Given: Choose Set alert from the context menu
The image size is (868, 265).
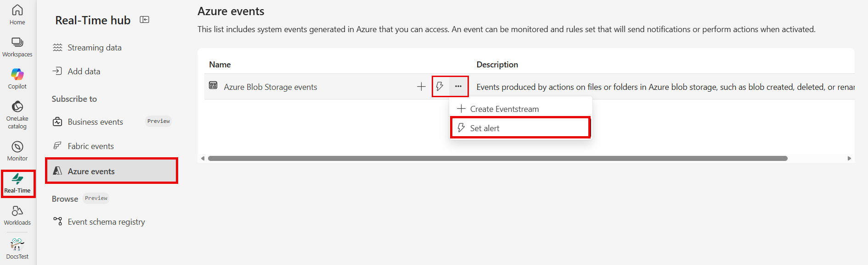Looking at the screenshot, I should (485, 128).
